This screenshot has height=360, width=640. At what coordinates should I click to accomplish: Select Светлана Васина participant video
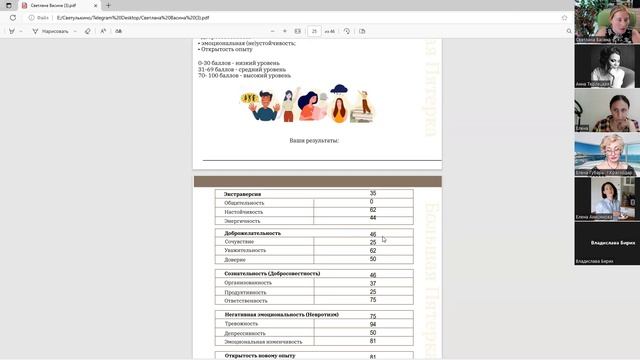(x=607, y=22)
